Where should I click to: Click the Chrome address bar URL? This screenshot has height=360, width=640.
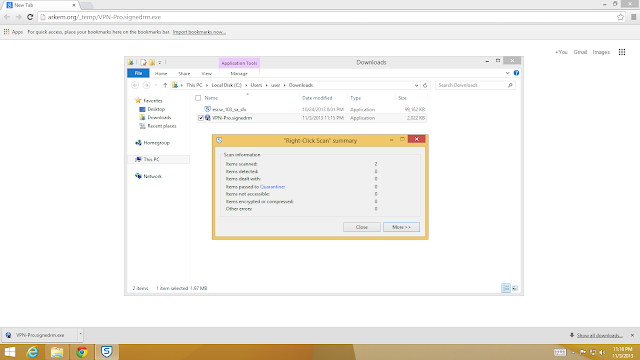tap(104, 17)
